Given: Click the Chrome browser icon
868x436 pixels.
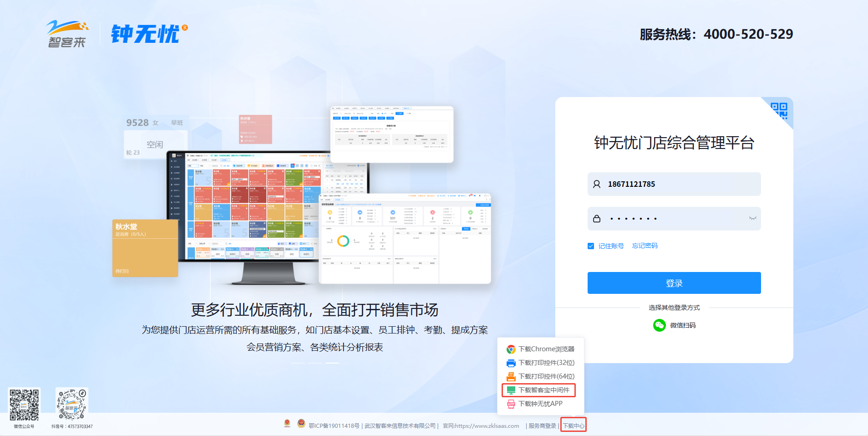Looking at the screenshot, I should point(511,349).
